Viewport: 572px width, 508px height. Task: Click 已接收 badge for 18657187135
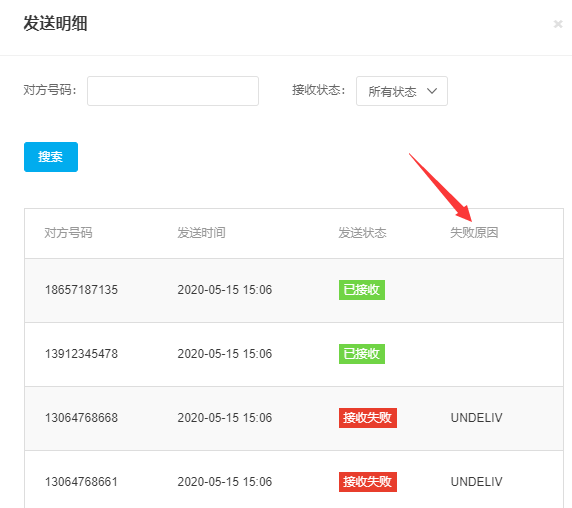(x=362, y=290)
